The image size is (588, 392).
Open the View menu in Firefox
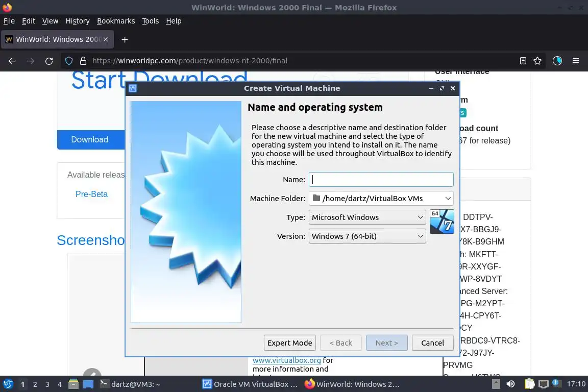pos(50,21)
